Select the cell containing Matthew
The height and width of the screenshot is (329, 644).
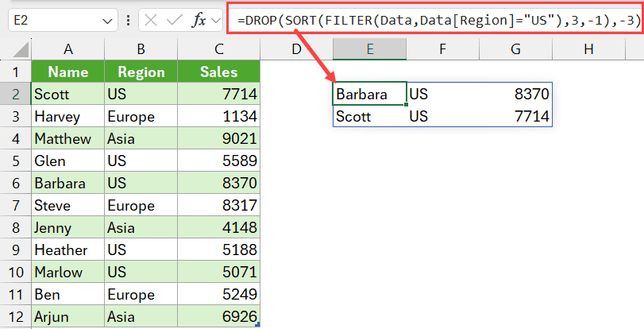click(x=68, y=138)
